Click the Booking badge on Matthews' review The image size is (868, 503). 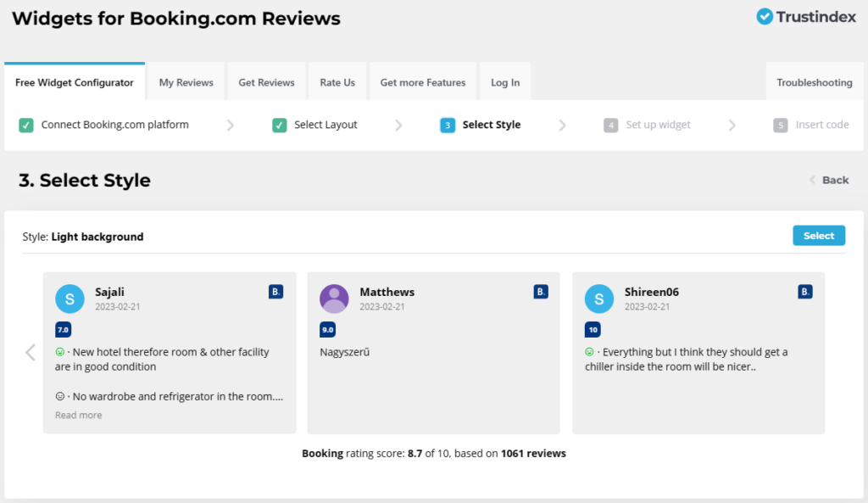point(540,291)
